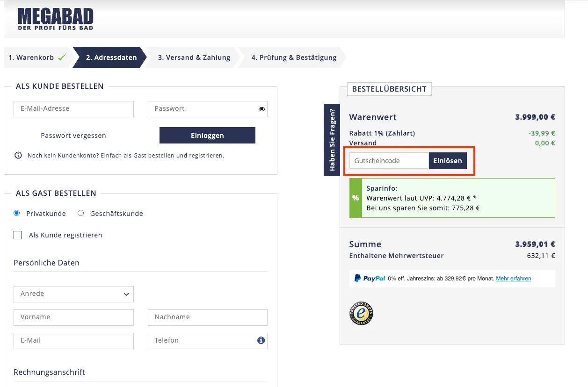
Task: Click the green checkmark on Warenkorb step
Action: click(x=61, y=57)
